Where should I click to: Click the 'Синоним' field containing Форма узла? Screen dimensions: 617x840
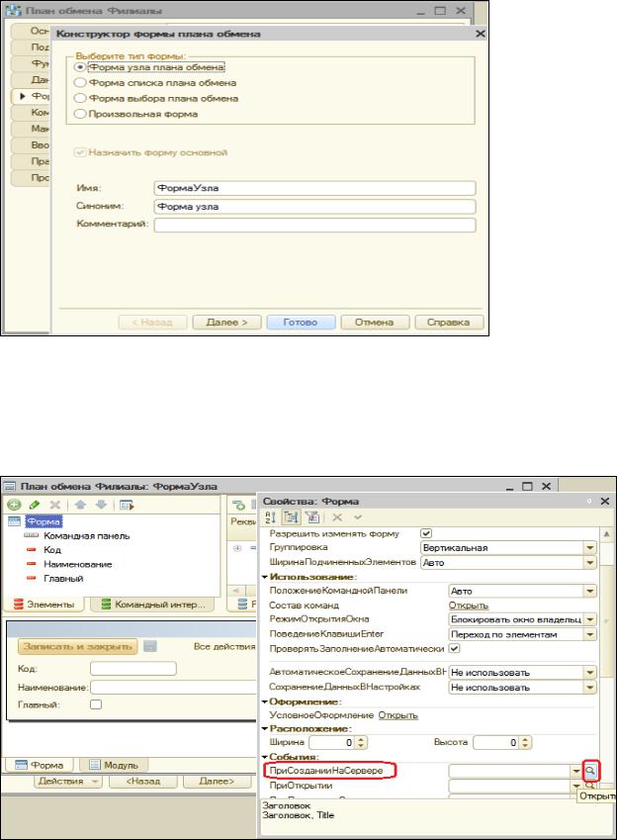(314, 206)
